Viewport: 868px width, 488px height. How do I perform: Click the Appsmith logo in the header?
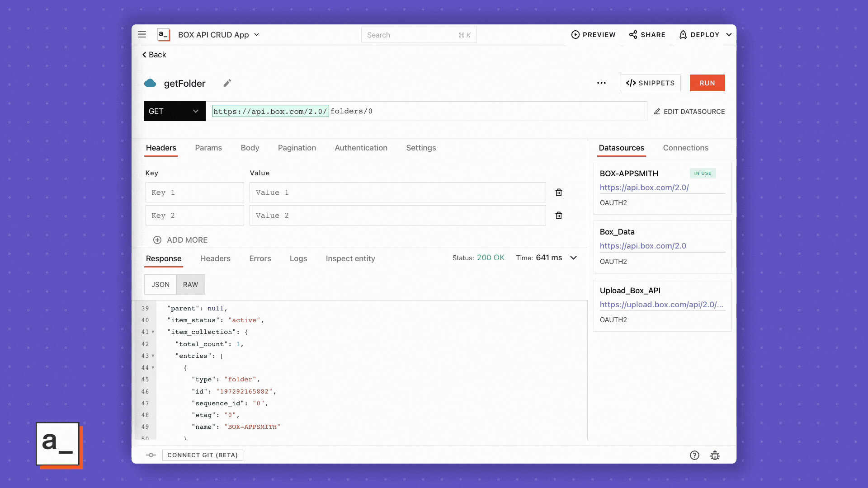(163, 35)
